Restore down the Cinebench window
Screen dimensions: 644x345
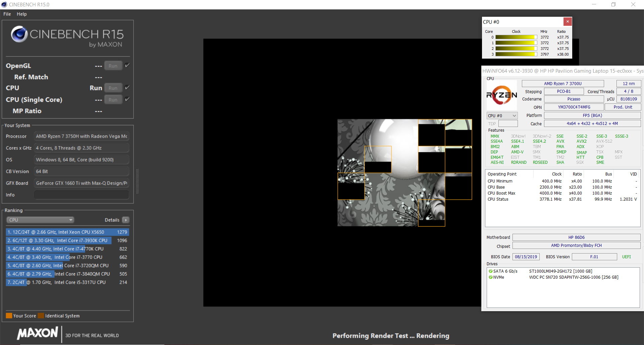point(613,4)
